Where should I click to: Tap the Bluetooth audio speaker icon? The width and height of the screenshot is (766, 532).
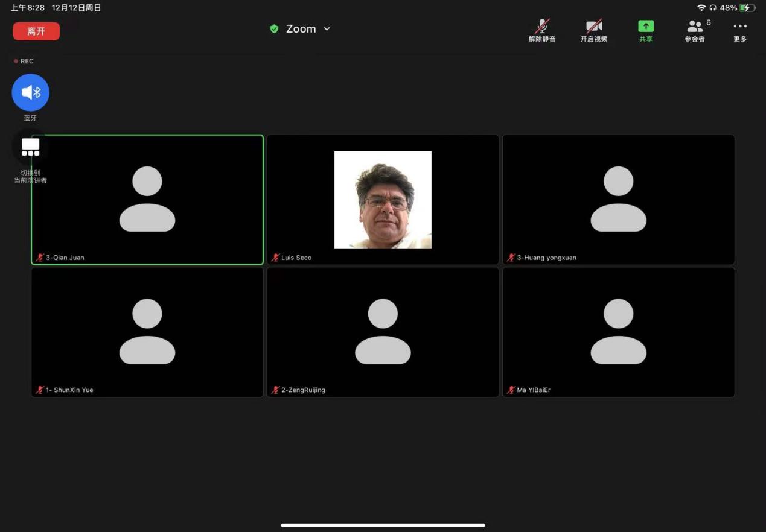[31, 92]
